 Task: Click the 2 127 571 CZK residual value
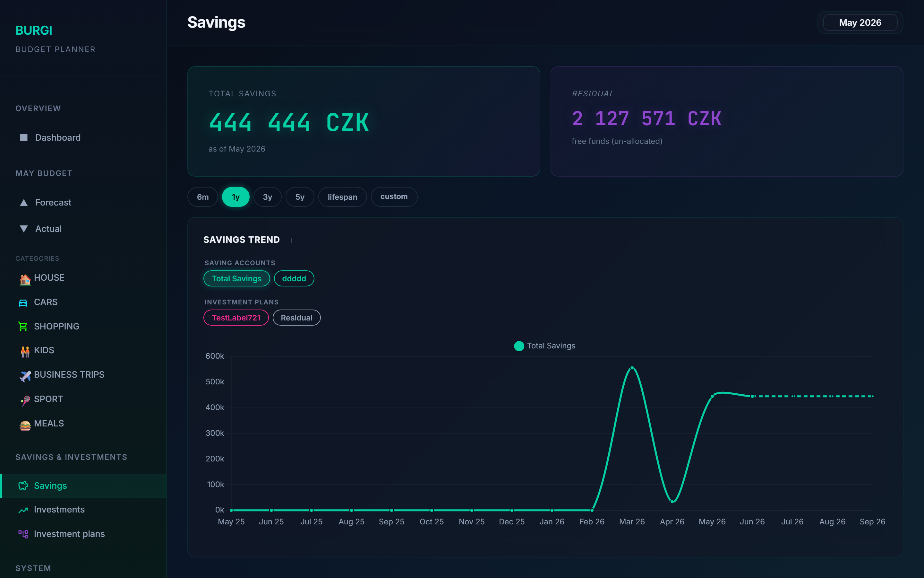coord(647,118)
